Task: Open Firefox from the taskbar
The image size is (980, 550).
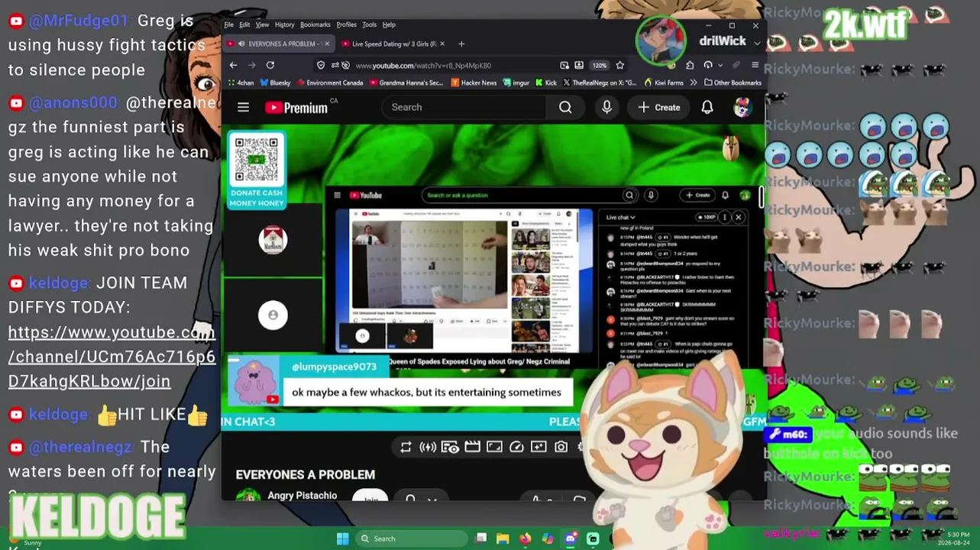Action: (x=525, y=539)
